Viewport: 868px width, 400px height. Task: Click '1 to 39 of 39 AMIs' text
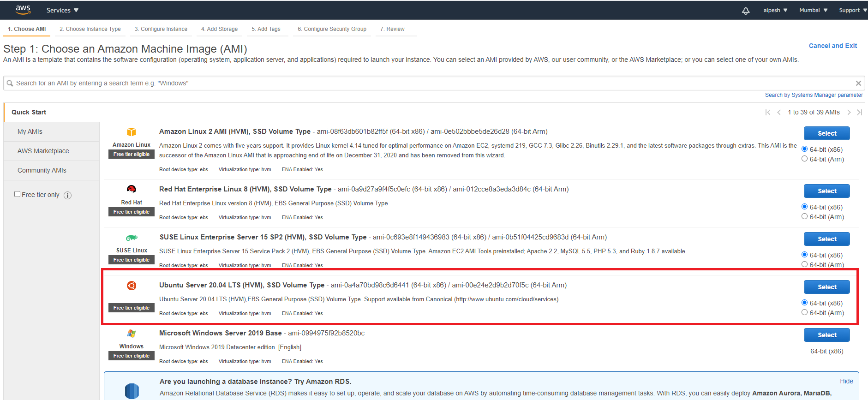pos(814,112)
